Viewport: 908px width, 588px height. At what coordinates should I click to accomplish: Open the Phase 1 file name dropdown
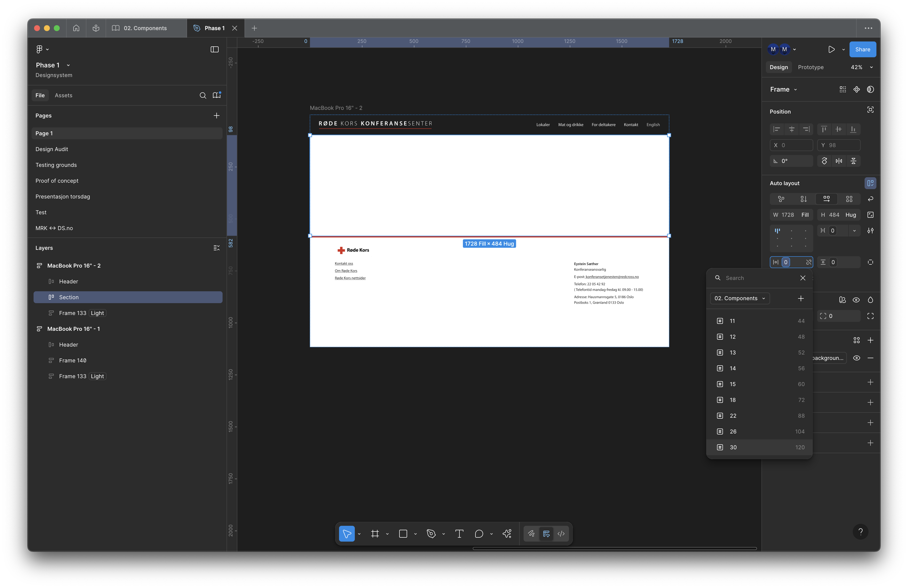click(68, 65)
